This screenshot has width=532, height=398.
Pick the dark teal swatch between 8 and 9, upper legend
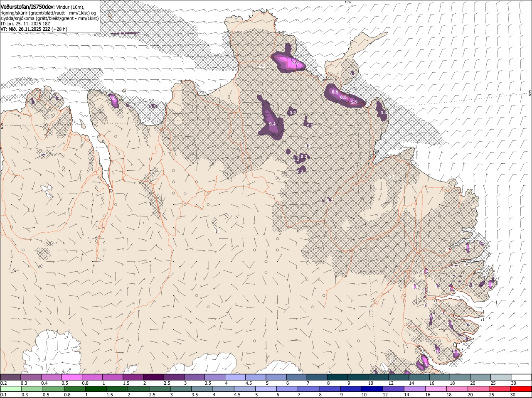pos(337,377)
